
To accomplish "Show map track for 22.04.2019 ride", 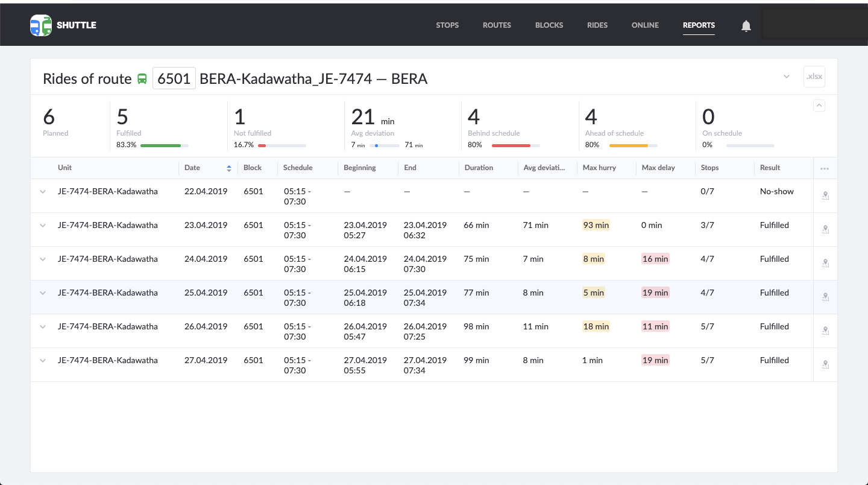I will 825,195.
